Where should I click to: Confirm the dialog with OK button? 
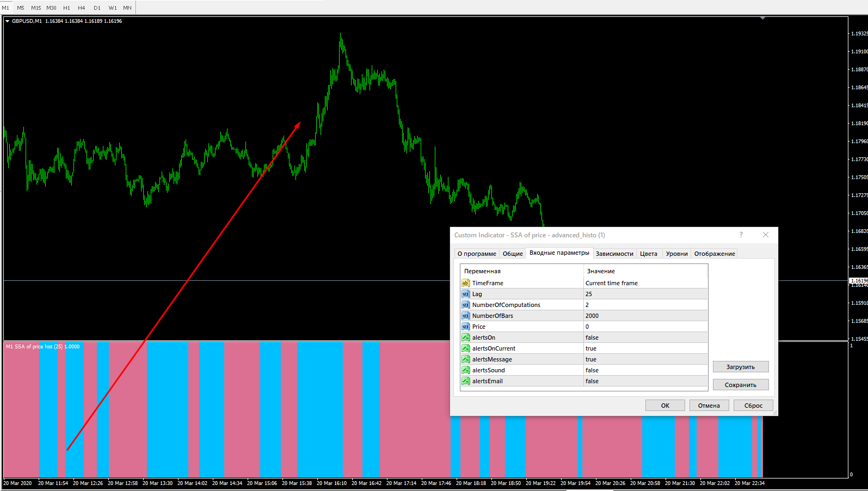point(665,406)
